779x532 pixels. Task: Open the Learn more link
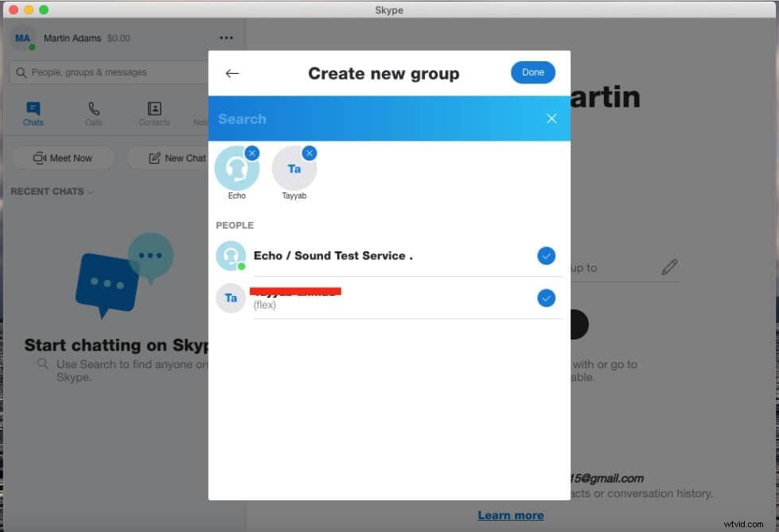coord(511,515)
